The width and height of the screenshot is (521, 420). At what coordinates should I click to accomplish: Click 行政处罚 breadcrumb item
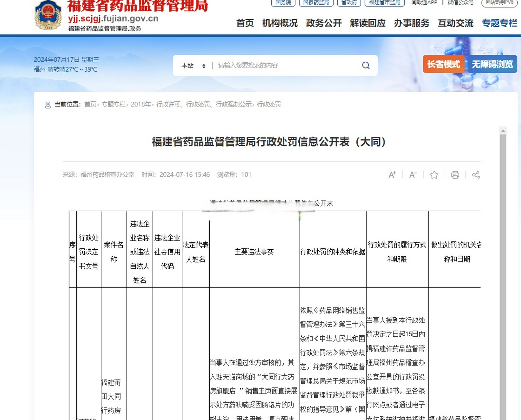269,104
